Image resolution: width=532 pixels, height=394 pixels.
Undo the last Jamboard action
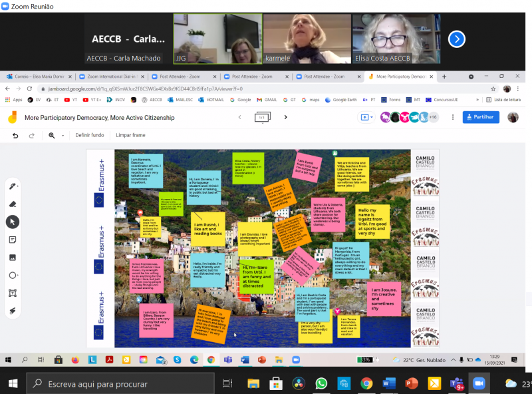click(x=15, y=135)
